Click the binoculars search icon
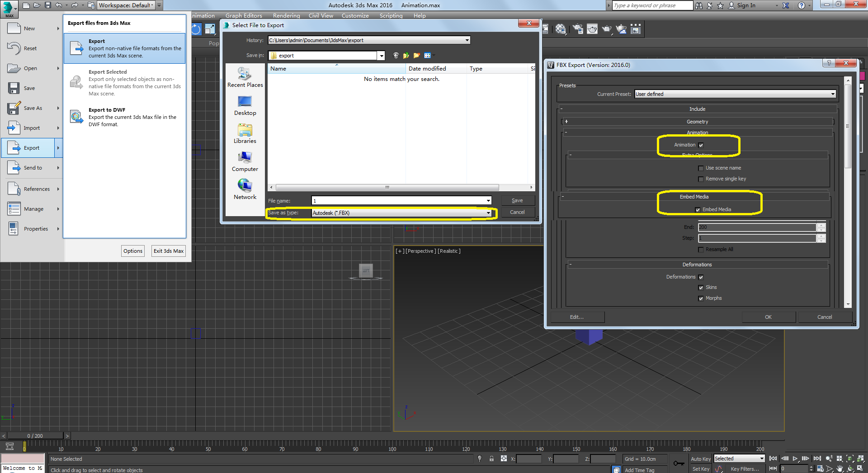This screenshot has width=868, height=473. 699,5
